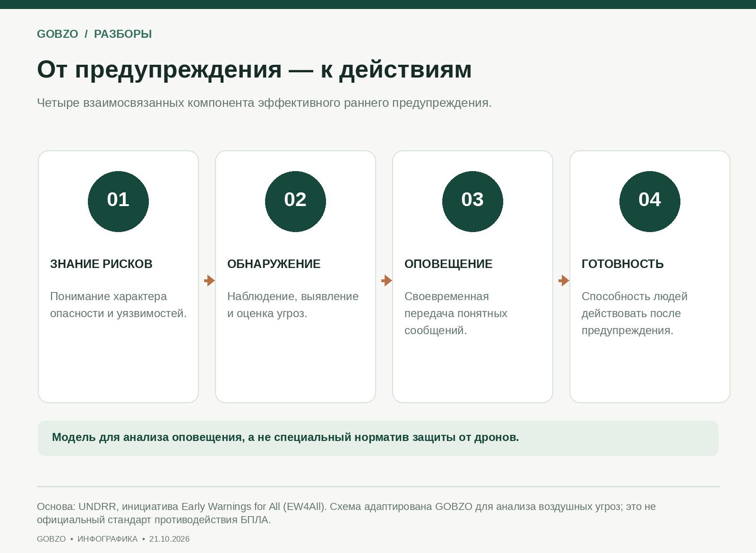This screenshot has height=553, width=756.
Task: Click description Понимание характера опасности и уязвимостей
Action: (119, 305)
